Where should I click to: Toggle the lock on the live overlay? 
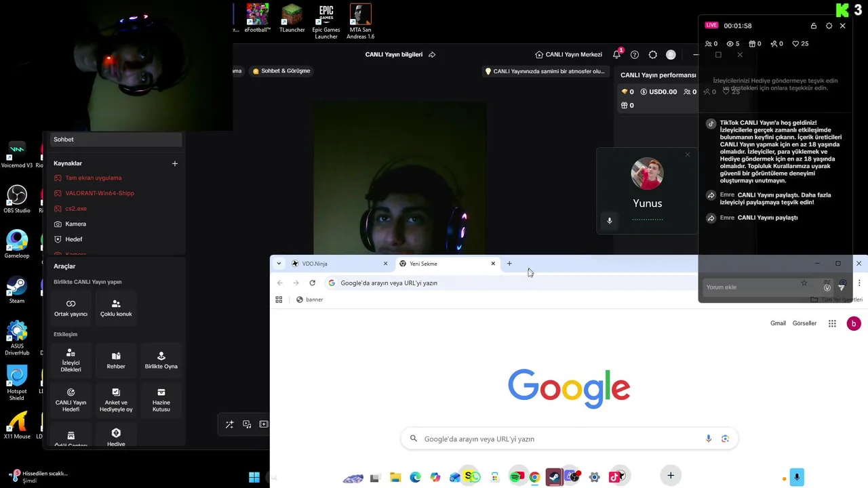coord(814,26)
